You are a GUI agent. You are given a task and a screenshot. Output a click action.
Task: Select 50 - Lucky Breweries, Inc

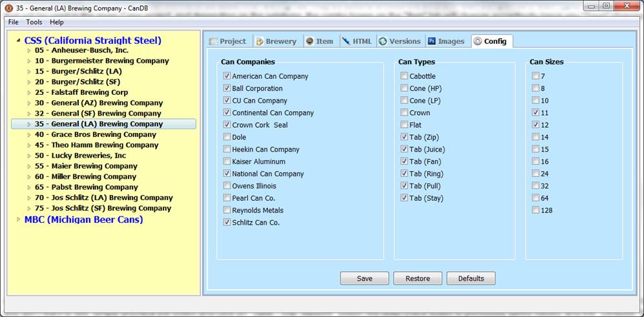[80, 156]
